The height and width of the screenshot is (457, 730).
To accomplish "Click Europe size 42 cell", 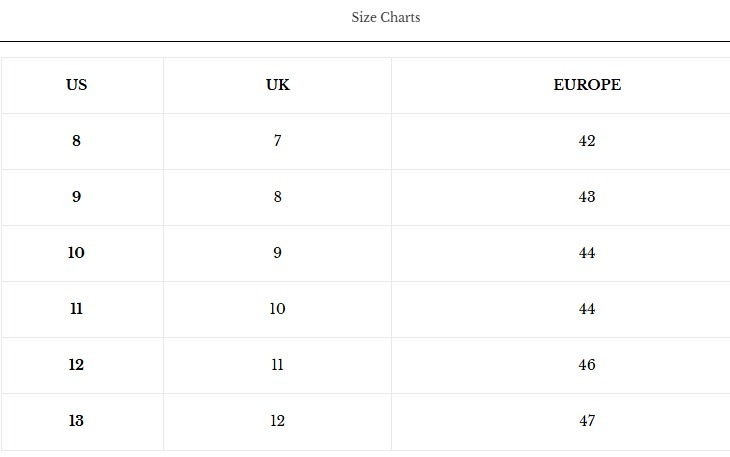I will coord(587,141).
